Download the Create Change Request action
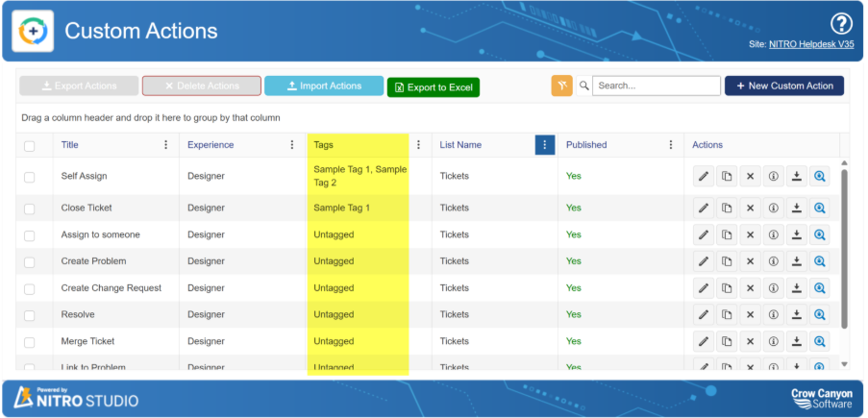This screenshot has height=418, width=868. click(796, 288)
